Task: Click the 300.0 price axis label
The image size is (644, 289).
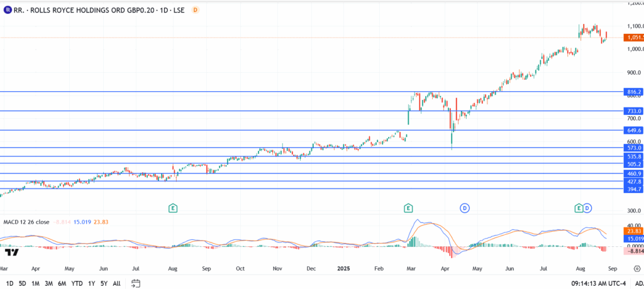Action: point(635,211)
